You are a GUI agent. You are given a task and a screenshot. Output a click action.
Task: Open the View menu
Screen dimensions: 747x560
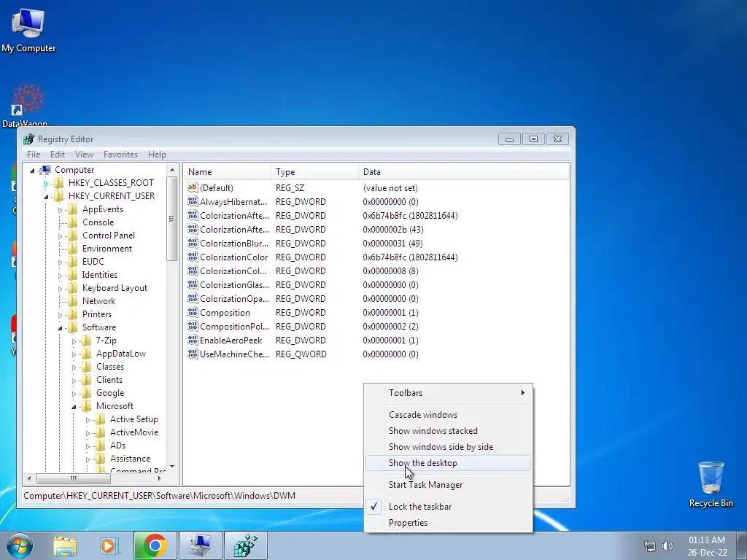(x=84, y=155)
